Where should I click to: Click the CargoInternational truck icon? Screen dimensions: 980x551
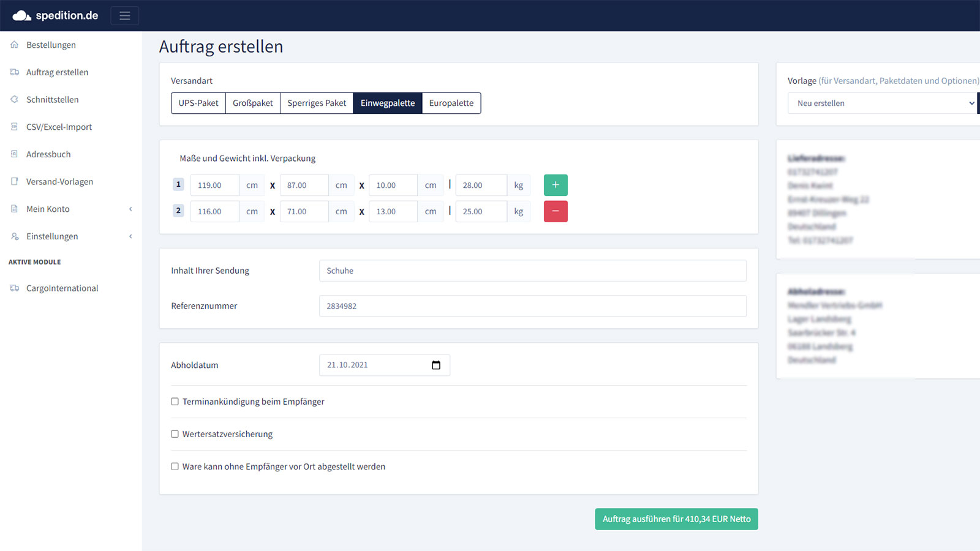pyautogui.click(x=15, y=288)
